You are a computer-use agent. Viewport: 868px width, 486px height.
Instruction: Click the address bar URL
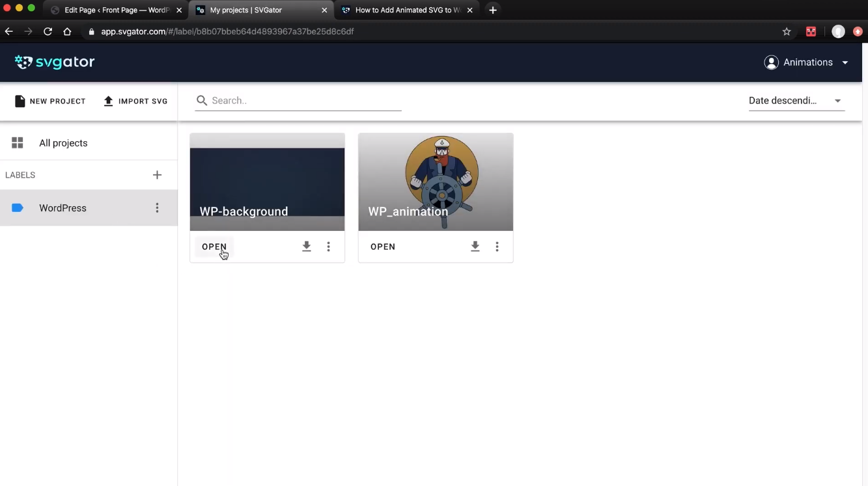pos(227,31)
